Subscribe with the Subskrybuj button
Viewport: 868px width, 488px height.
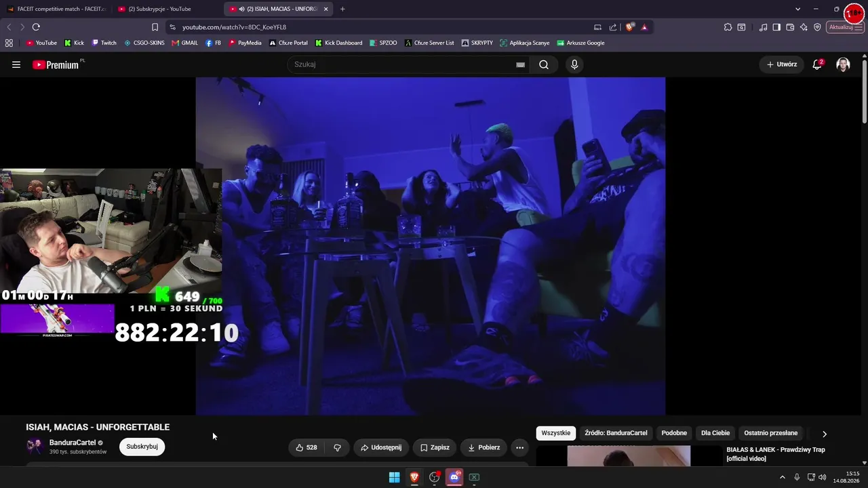[142, 447]
